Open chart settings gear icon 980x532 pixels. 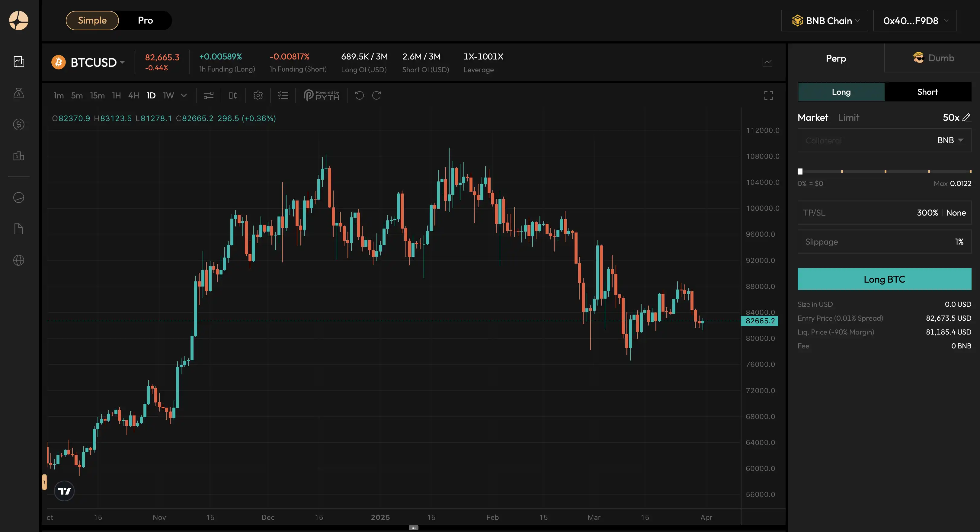tap(258, 95)
